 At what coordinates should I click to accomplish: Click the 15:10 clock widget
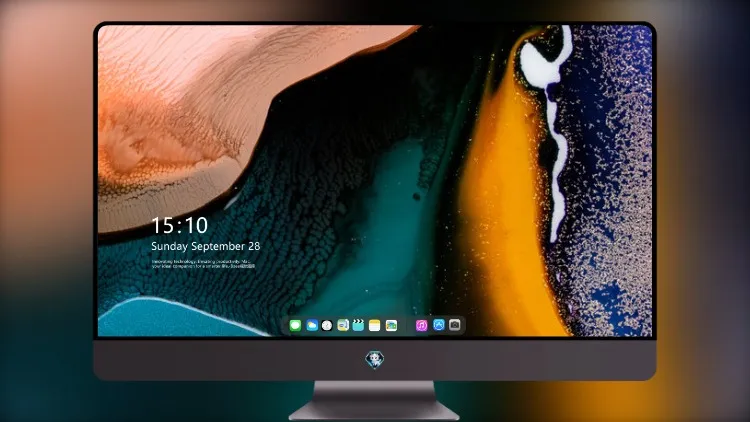[179, 225]
